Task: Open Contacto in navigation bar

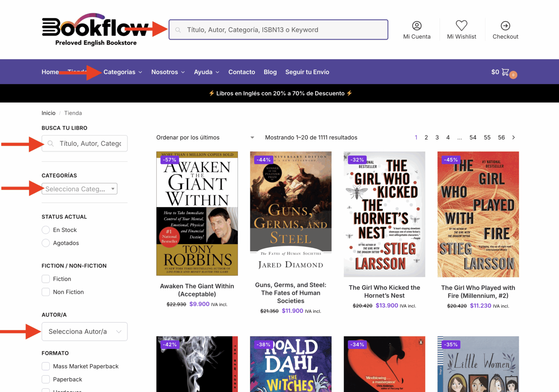Action: pyautogui.click(x=242, y=72)
